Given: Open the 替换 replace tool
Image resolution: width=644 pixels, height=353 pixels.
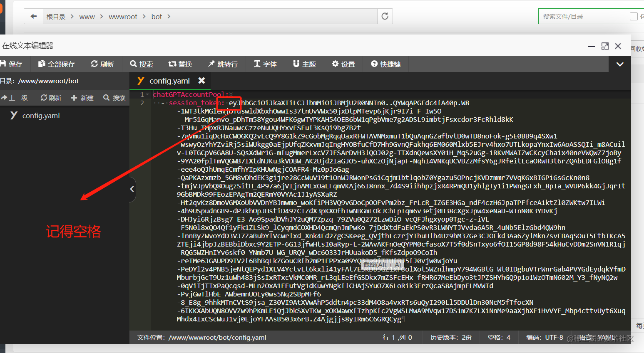Looking at the screenshot, I should pyautogui.click(x=180, y=64).
